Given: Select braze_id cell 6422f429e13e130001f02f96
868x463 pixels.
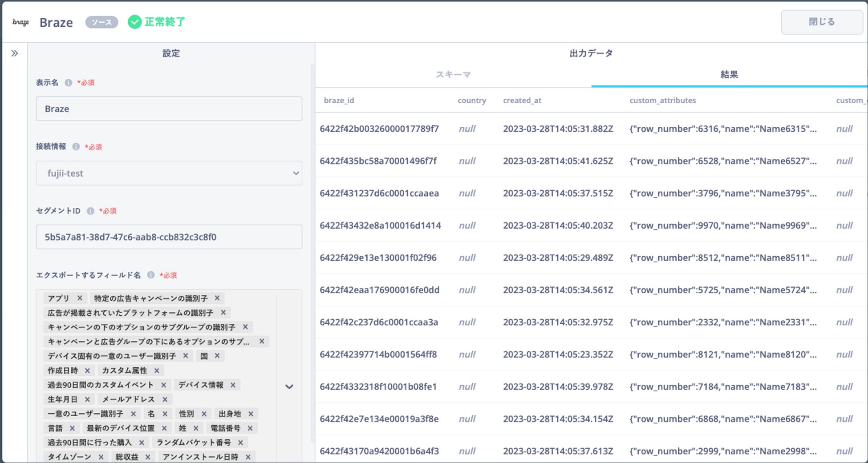Looking at the screenshot, I should (378, 258).
